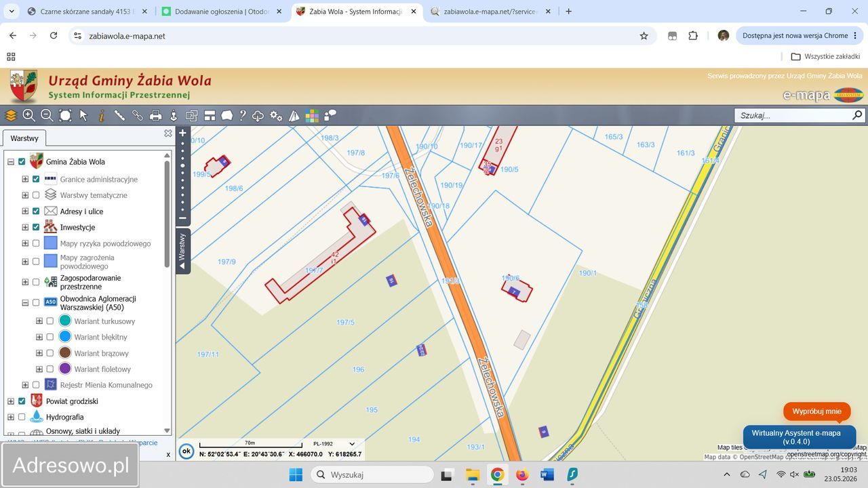
Task: Click the person speech bubble icon
Action: [x=330, y=115]
